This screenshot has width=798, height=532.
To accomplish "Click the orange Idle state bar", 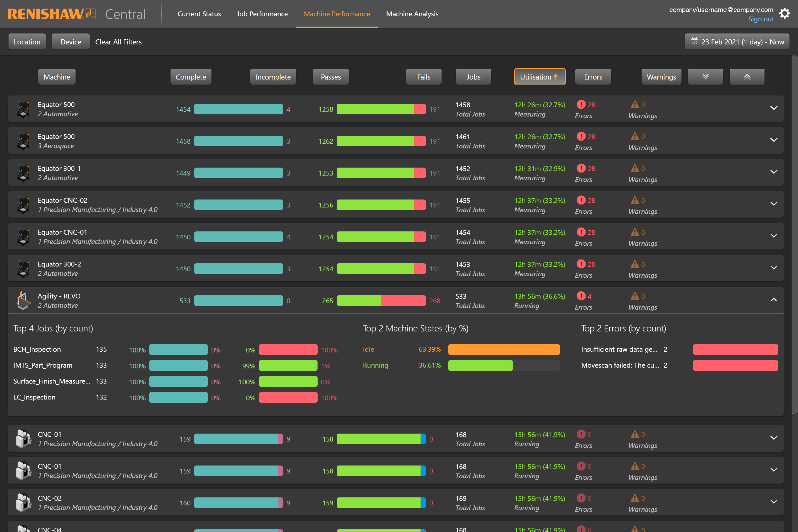I will click(504, 350).
